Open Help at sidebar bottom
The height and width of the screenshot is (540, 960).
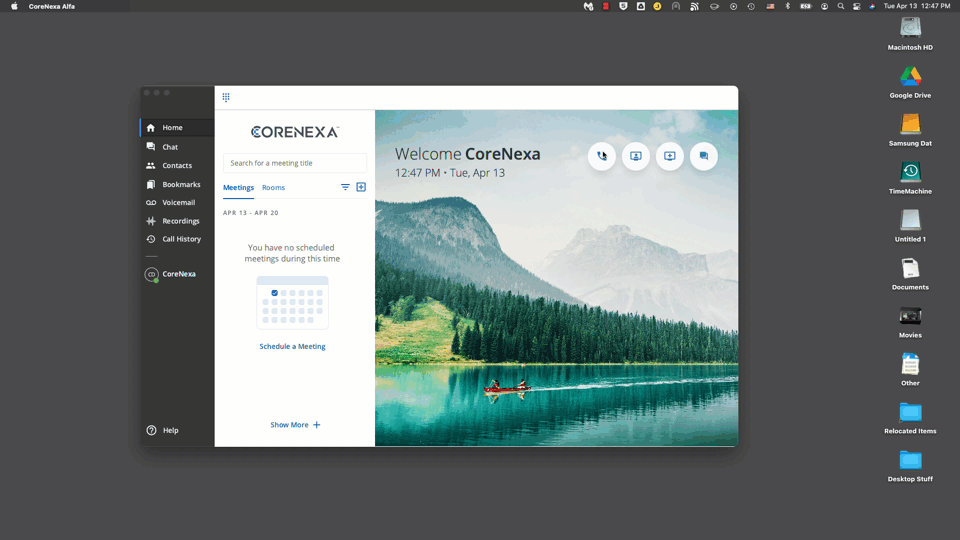(x=163, y=430)
